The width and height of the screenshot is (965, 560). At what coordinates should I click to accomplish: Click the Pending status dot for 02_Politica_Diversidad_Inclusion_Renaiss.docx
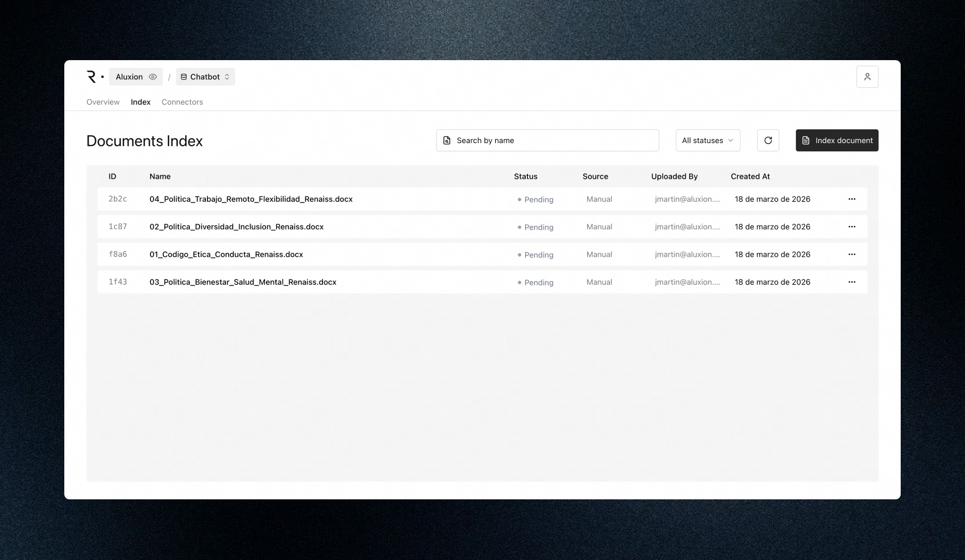pyautogui.click(x=519, y=227)
